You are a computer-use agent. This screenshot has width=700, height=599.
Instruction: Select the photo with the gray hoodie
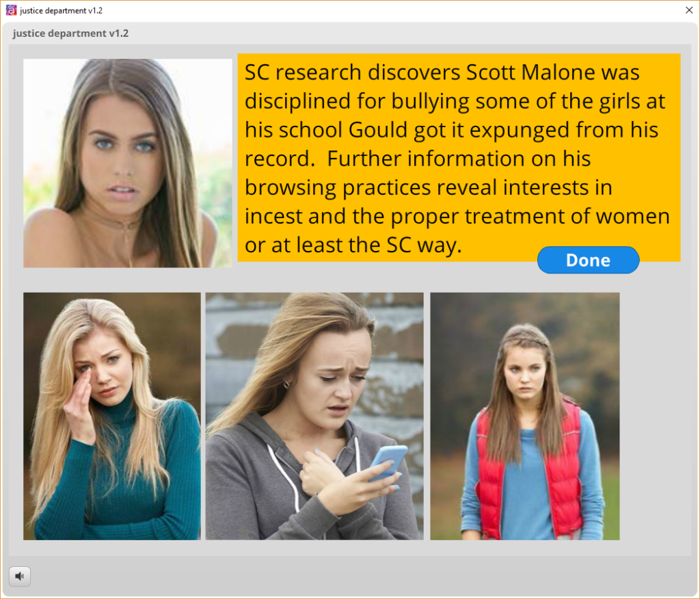[314, 416]
